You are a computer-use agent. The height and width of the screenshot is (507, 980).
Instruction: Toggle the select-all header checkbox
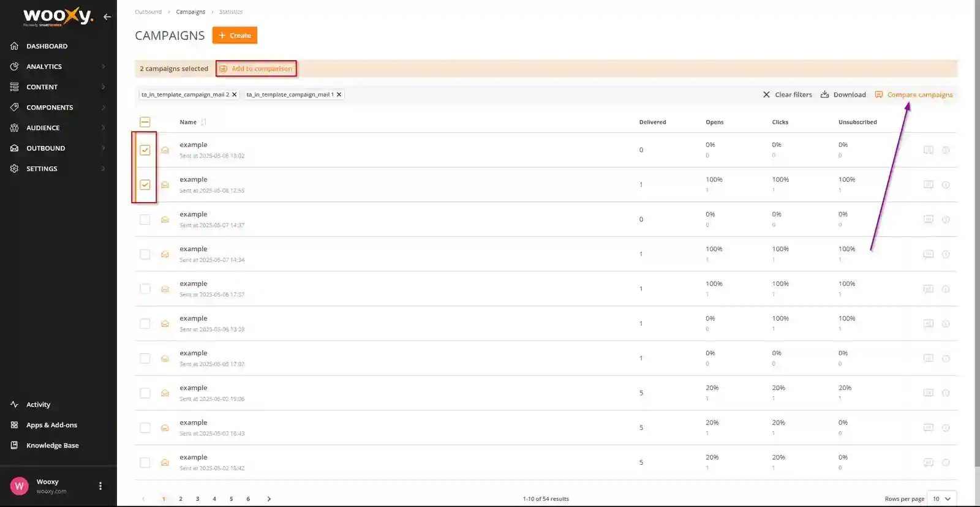pyautogui.click(x=145, y=122)
